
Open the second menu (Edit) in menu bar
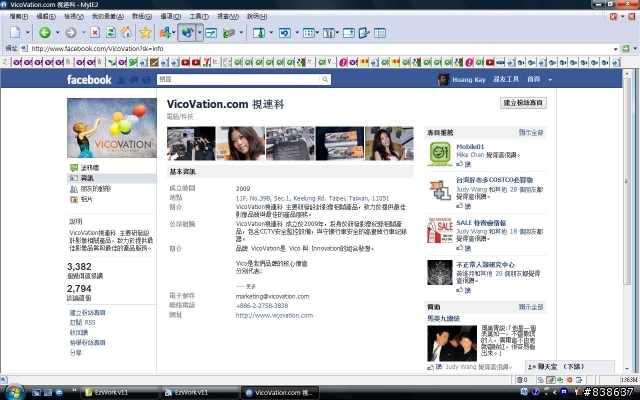click(46, 16)
